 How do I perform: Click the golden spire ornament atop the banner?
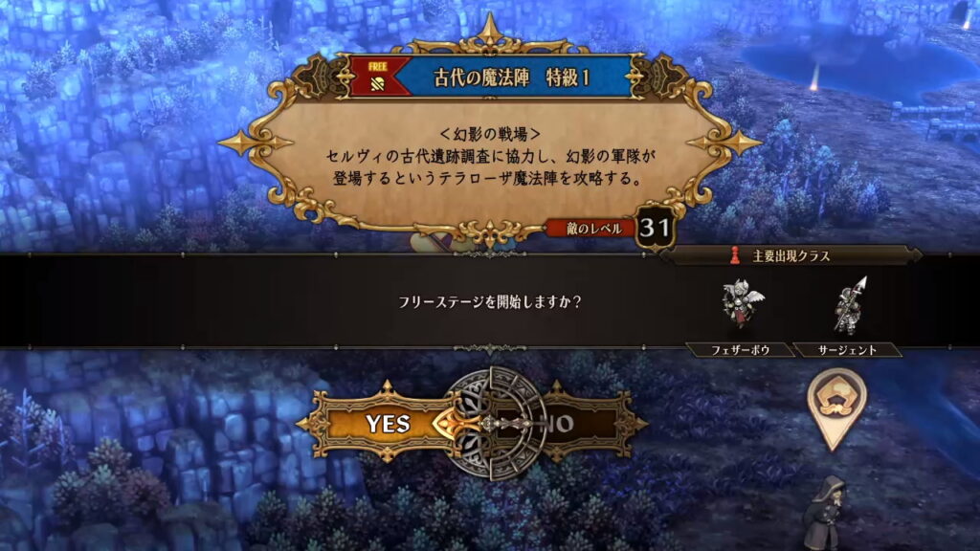[490, 32]
